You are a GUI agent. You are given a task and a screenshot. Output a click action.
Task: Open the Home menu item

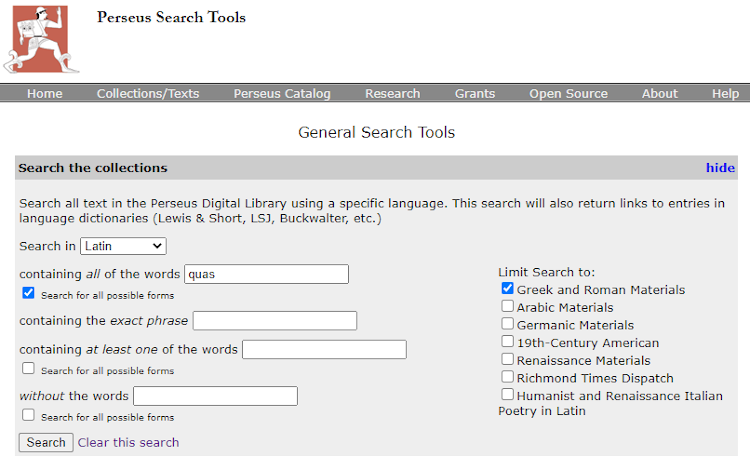[x=44, y=94]
